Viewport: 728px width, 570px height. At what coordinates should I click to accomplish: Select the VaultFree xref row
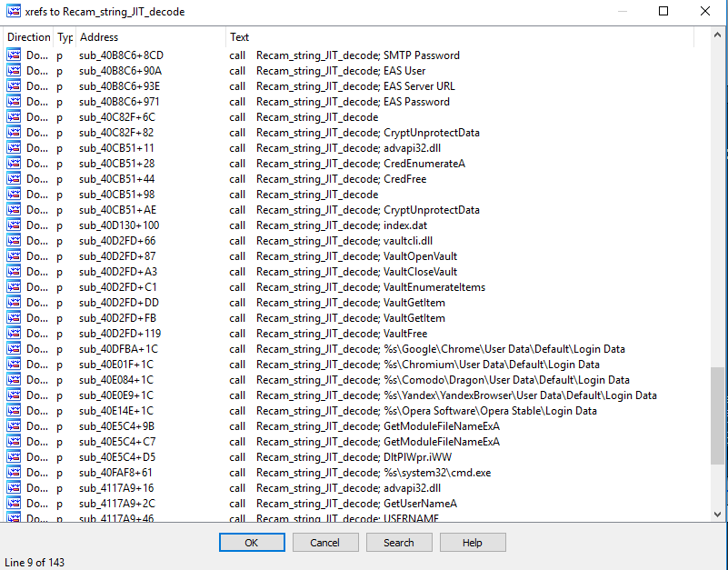tap(357, 333)
